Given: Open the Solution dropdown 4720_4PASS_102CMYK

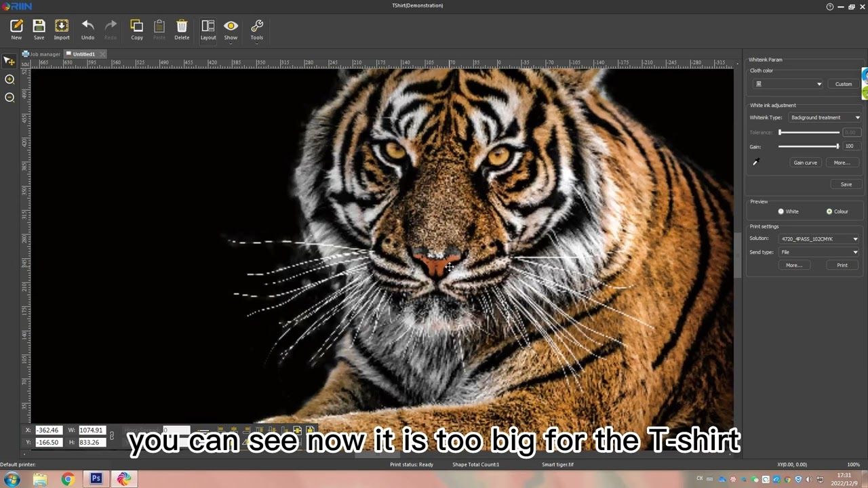Looking at the screenshot, I should click(x=819, y=239).
